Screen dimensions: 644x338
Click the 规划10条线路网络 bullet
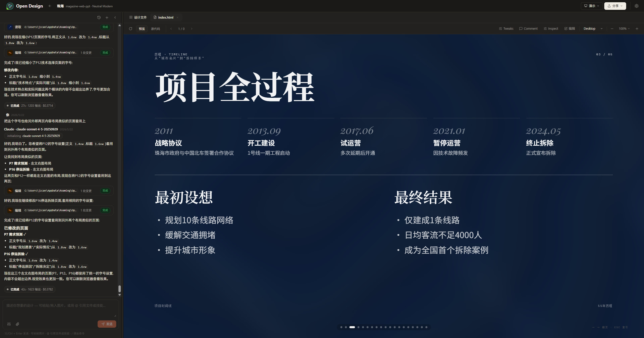pyautogui.click(x=199, y=220)
